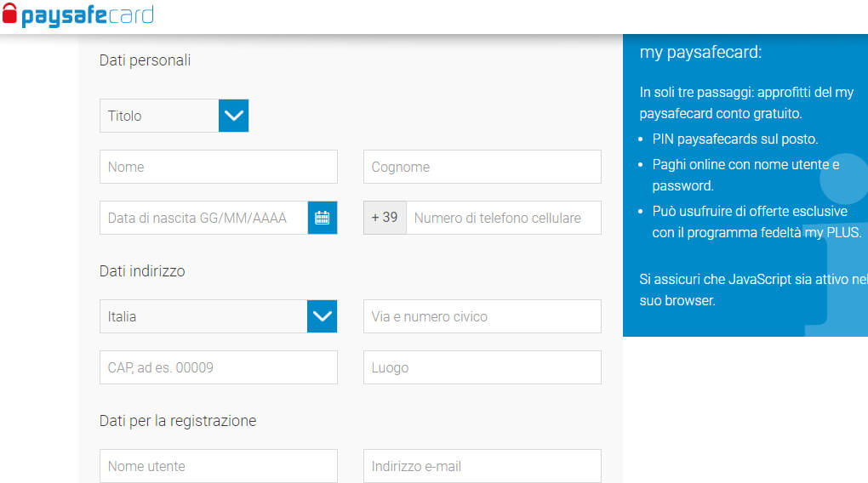Expand the Titolo dropdown arrow
The image size is (868, 483).
pos(234,116)
